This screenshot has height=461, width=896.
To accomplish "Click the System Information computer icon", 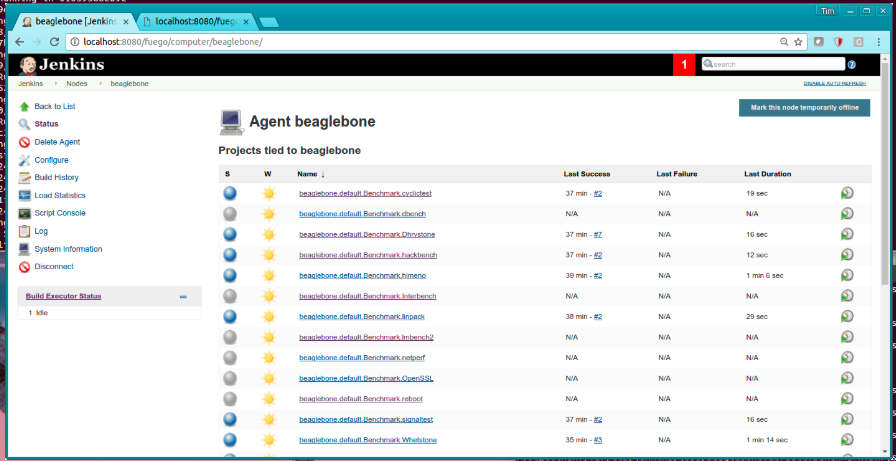I will [x=24, y=249].
